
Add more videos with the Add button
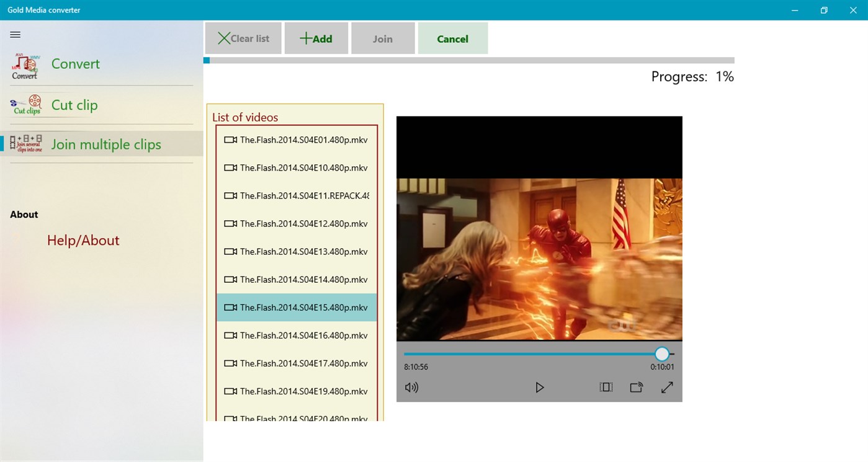[x=316, y=38]
